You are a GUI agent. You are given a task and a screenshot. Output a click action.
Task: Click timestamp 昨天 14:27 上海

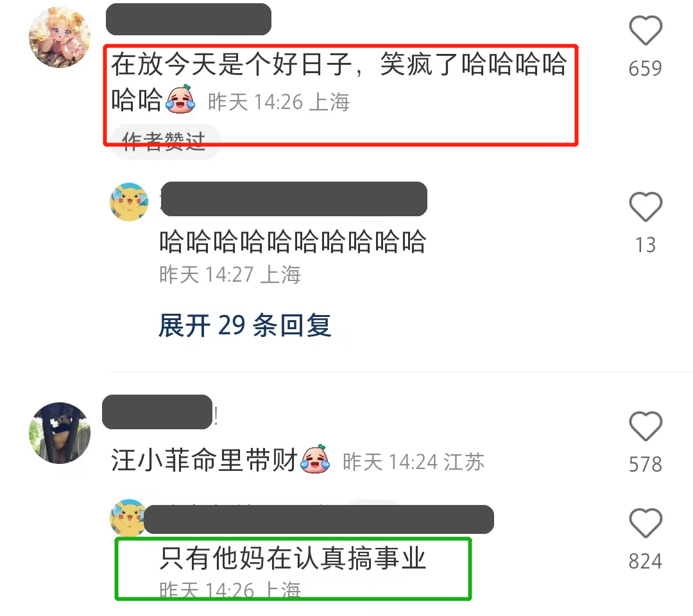point(230,275)
